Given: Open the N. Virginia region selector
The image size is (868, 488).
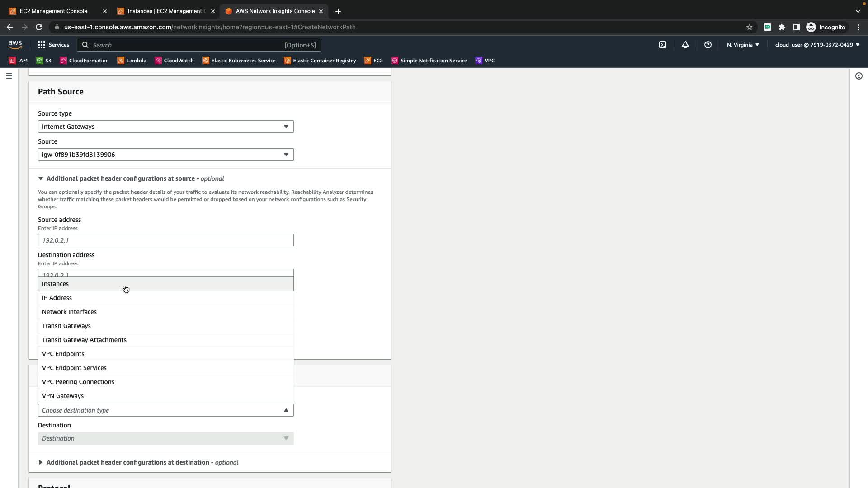Looking at the screenshot, I should 742,45.
